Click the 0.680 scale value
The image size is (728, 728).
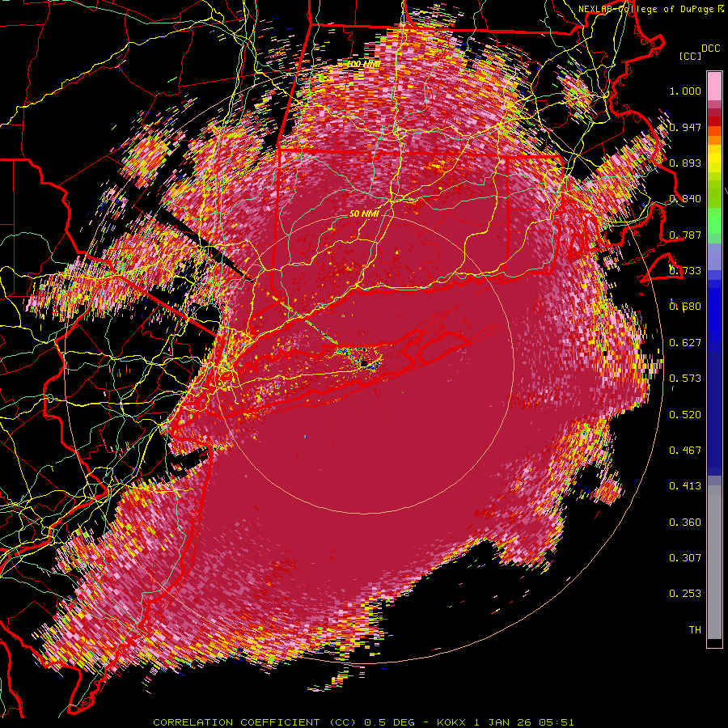(x=685, y=307)
